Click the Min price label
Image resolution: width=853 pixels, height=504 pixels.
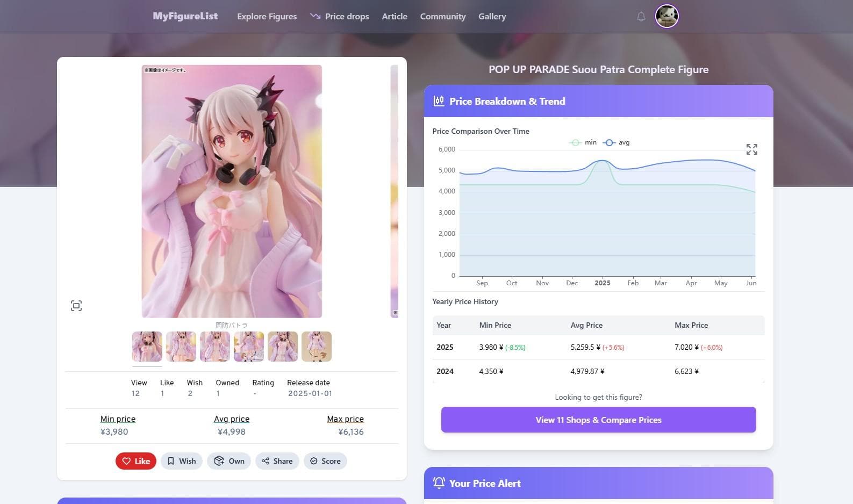click(x=118, y=419)
